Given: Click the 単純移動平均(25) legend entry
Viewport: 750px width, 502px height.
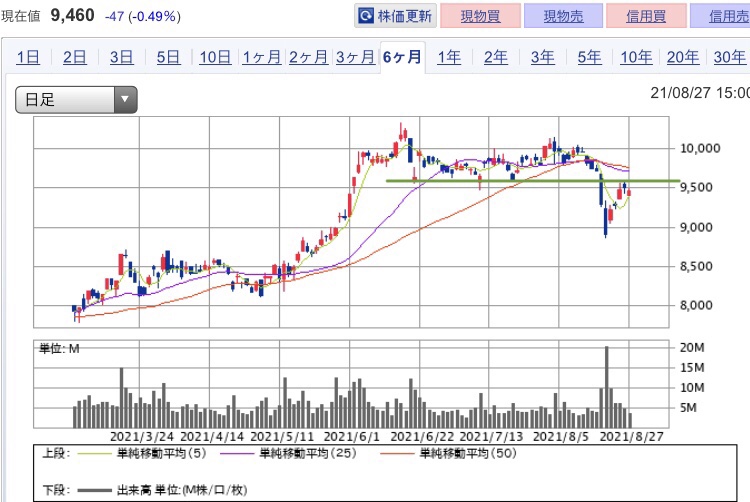Looking at the screenshot, I should click(x=288, y=453).
